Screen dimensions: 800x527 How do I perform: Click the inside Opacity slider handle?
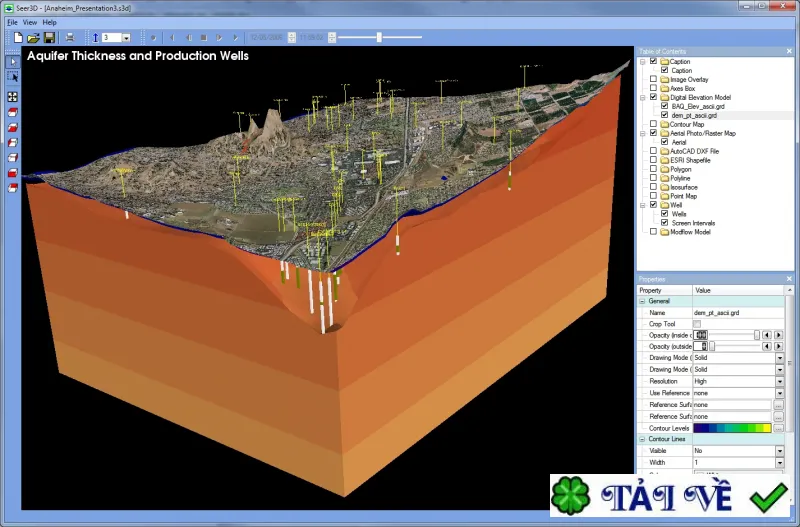(x=757, y=335)
